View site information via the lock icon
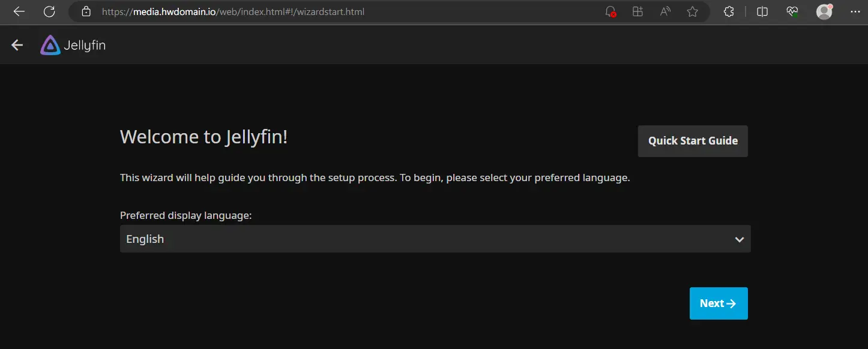 point(86,11)
